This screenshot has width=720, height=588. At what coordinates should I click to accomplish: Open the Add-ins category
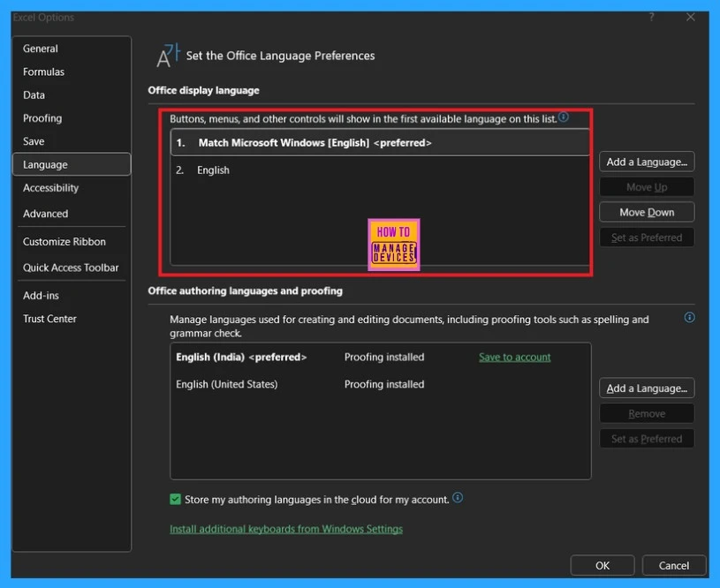pos(41,296)
